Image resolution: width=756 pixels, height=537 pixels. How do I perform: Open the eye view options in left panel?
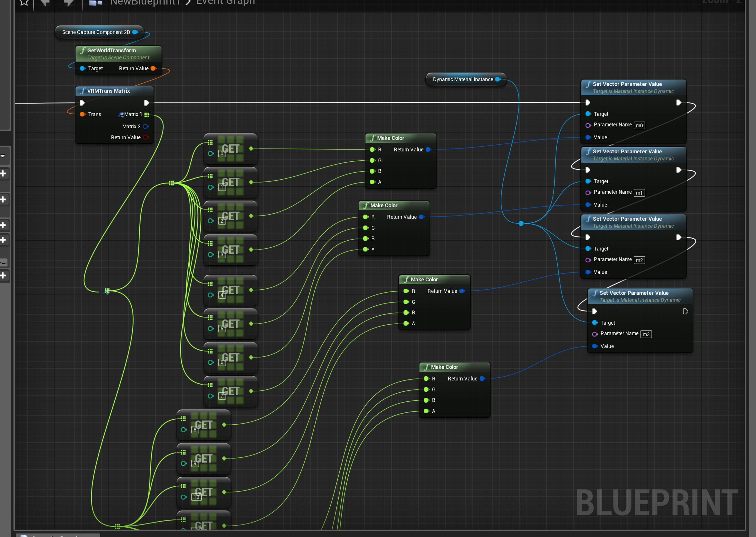pos(3,262)
